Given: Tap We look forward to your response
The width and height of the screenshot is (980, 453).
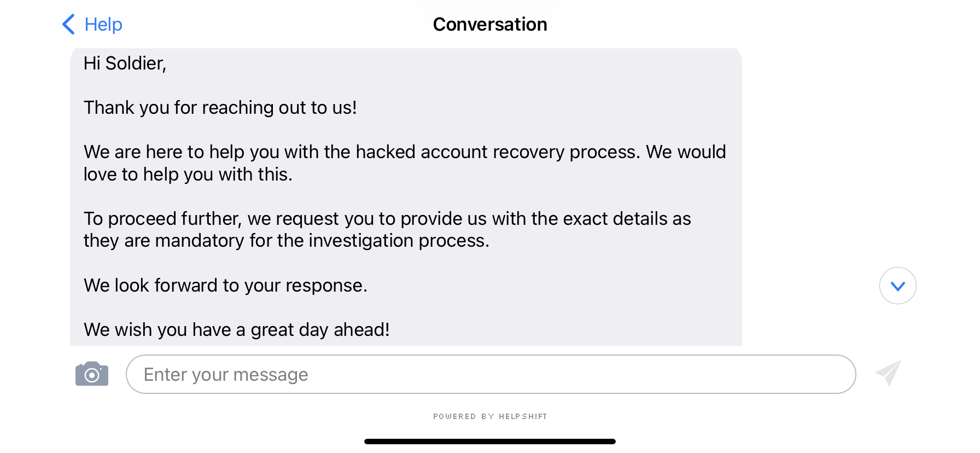Looking at the screenshot, I should [225, 286].
